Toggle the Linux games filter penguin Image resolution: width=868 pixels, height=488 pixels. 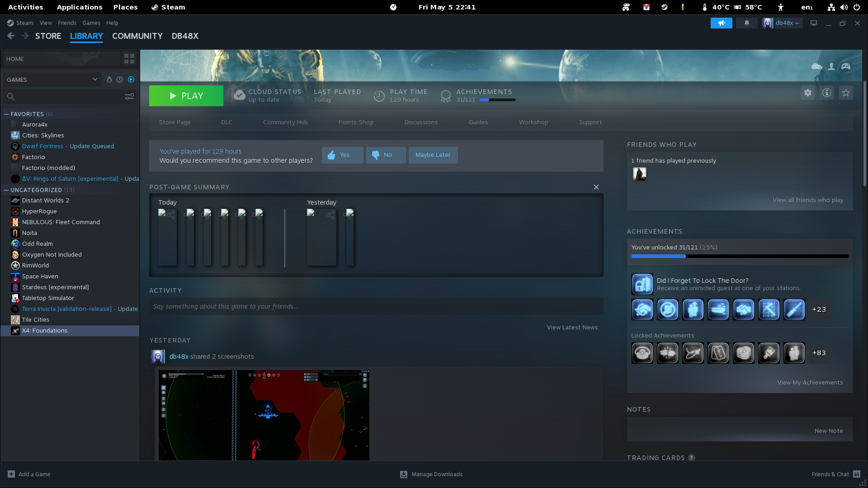click(x=109, y=80)
